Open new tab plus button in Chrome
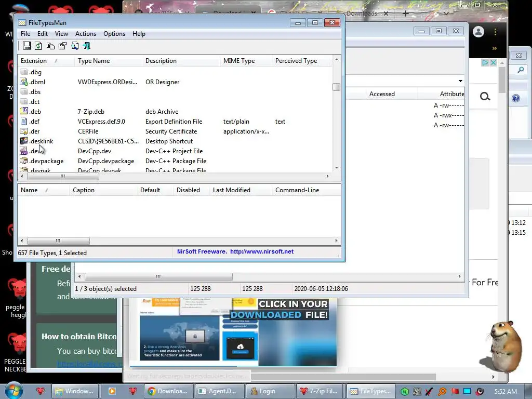The width and height of the screenshot is (532, 399). click(x=405, y=14)
